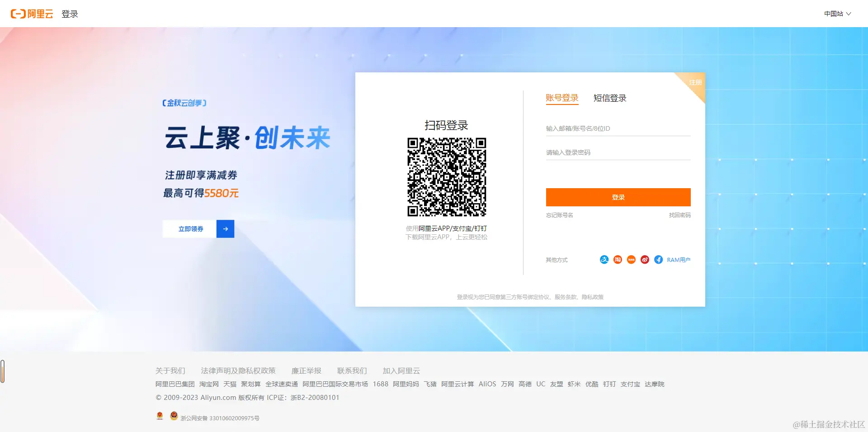Click the first red emblem icon in footer

click(160, 416)
